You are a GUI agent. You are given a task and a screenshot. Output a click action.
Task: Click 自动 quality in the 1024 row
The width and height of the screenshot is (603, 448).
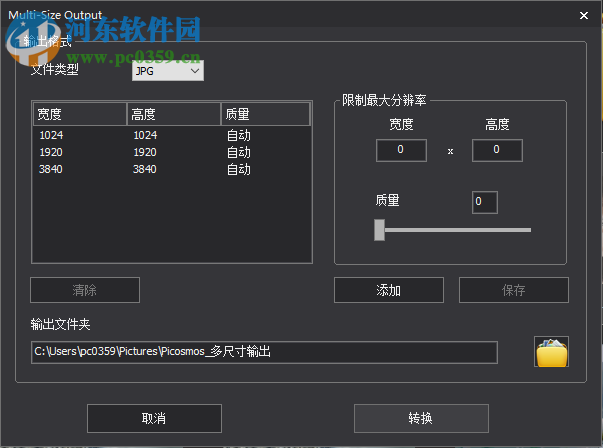pyautogui.click(x=238, y=135)
